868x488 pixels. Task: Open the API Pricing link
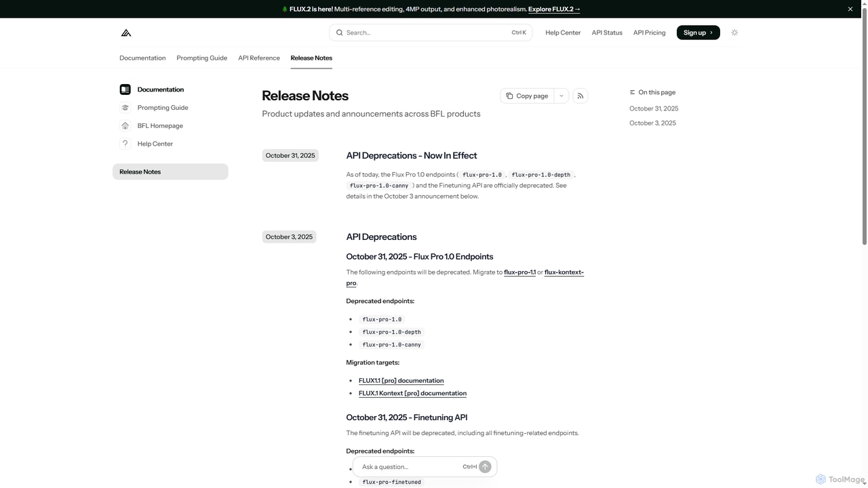tap(650, 33)
